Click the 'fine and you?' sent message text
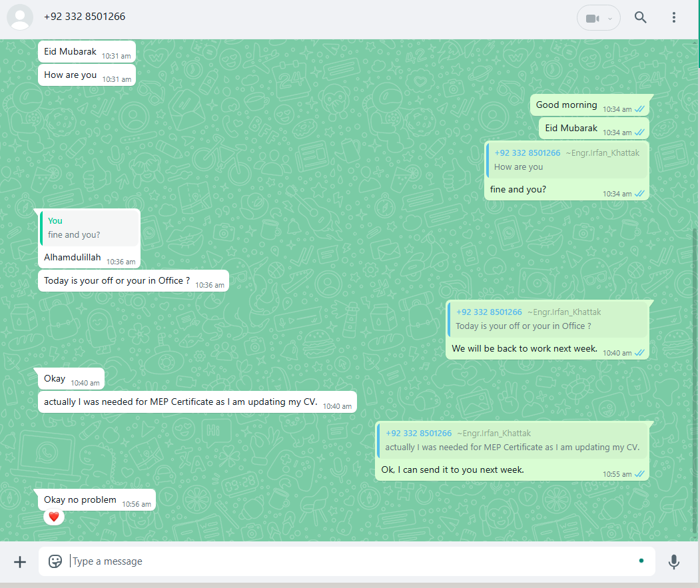Viewport: 700px width, 588px height. (x=518, y=189)
